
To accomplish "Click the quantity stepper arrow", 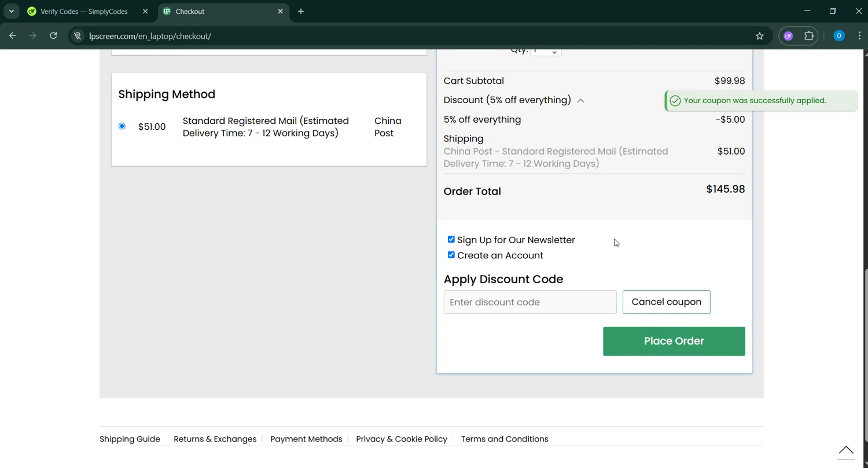I will [554, 52].
